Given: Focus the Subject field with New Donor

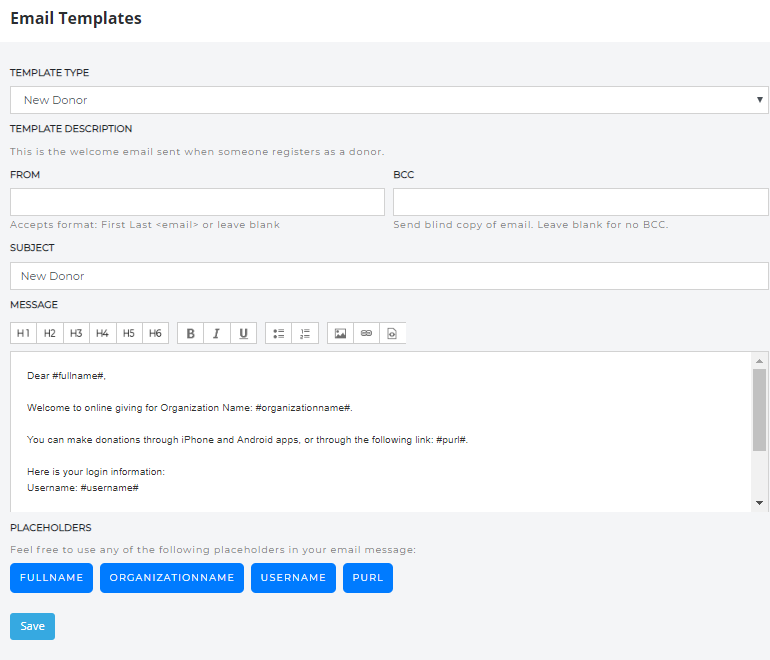Looking at the screenshot, I should 389,276.
